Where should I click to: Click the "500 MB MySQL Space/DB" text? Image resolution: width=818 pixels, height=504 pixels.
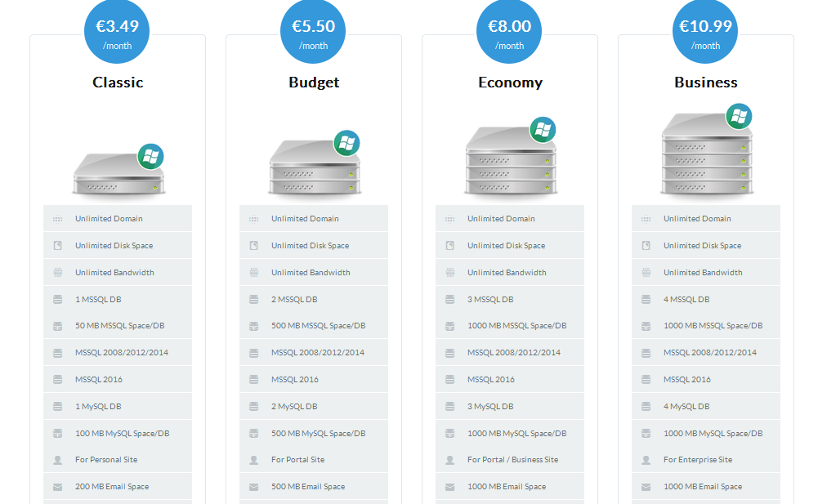point(318,434)
